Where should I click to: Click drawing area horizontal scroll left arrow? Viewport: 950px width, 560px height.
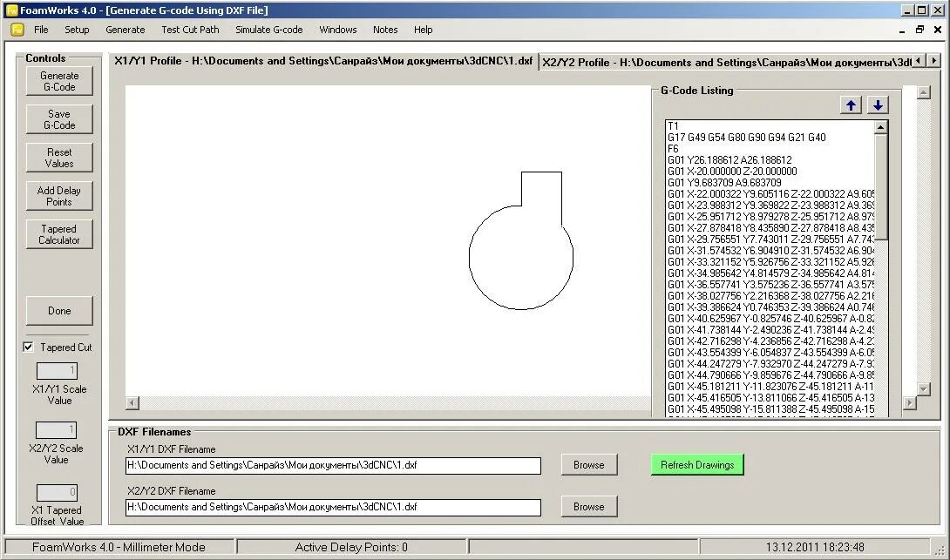(132, 402)
